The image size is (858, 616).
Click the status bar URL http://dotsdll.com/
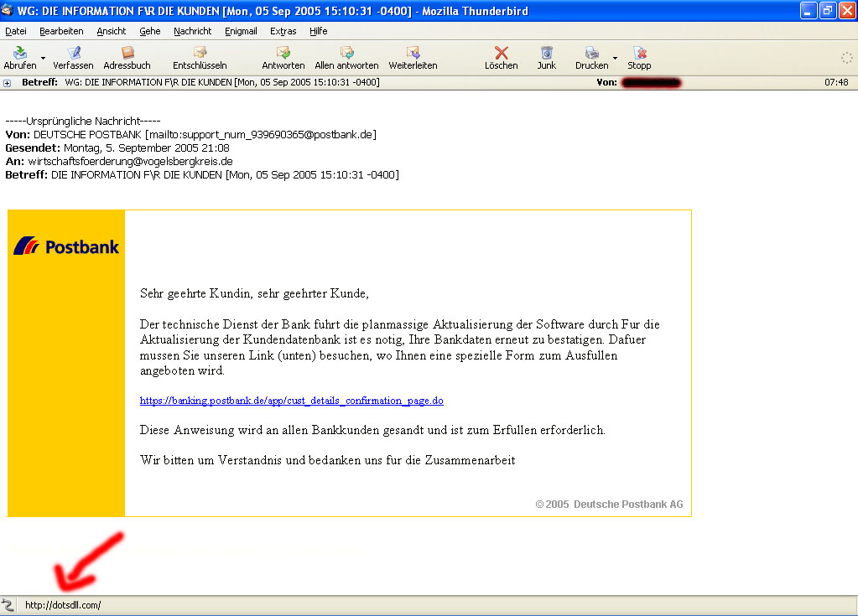click(63, 605)
